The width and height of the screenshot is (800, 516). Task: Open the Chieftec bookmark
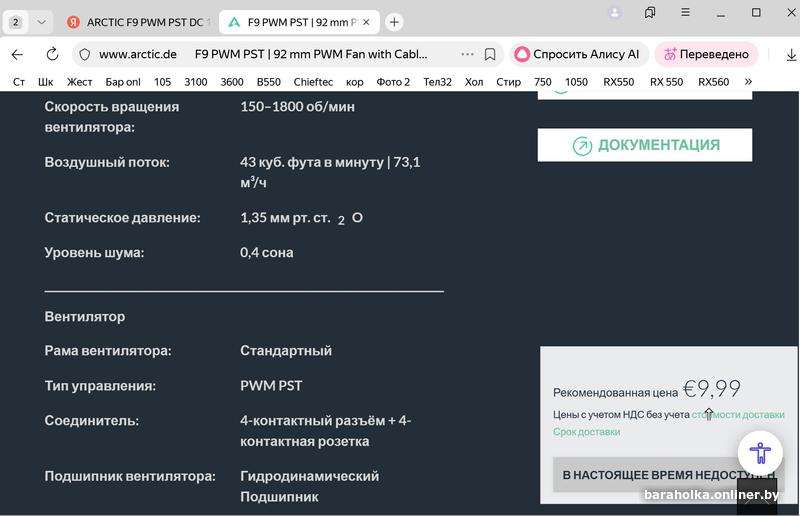point(313,82)
